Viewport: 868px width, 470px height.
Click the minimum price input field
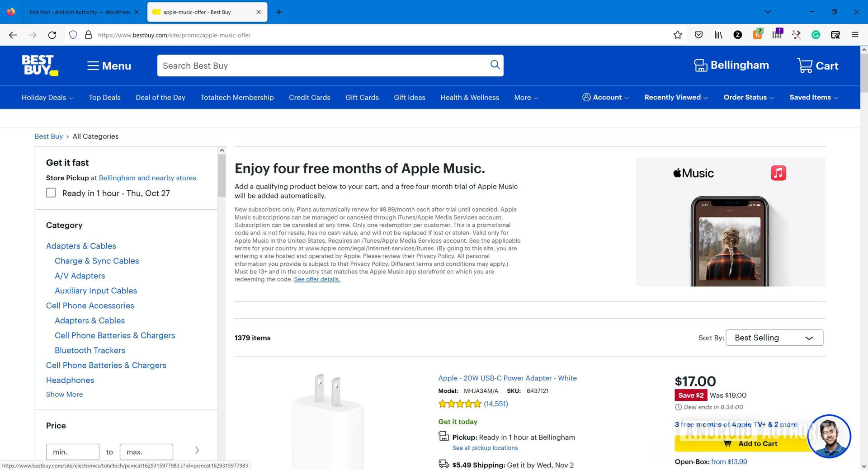point(72,452)
